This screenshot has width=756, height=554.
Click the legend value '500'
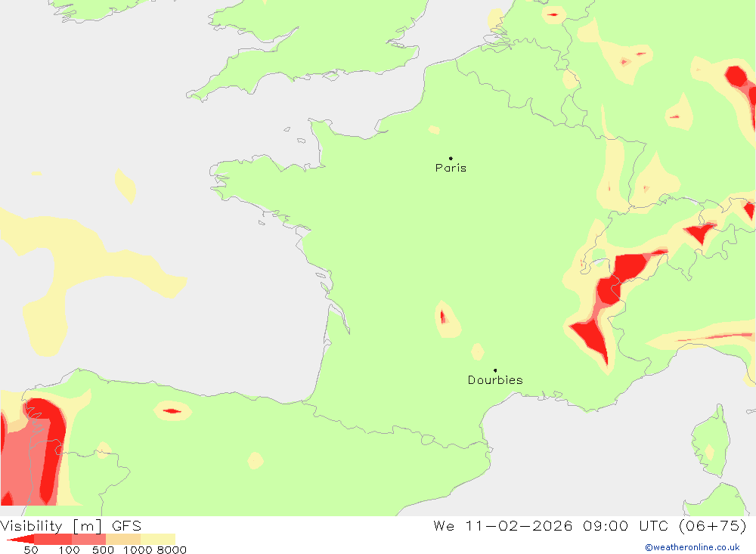(103, 549)
